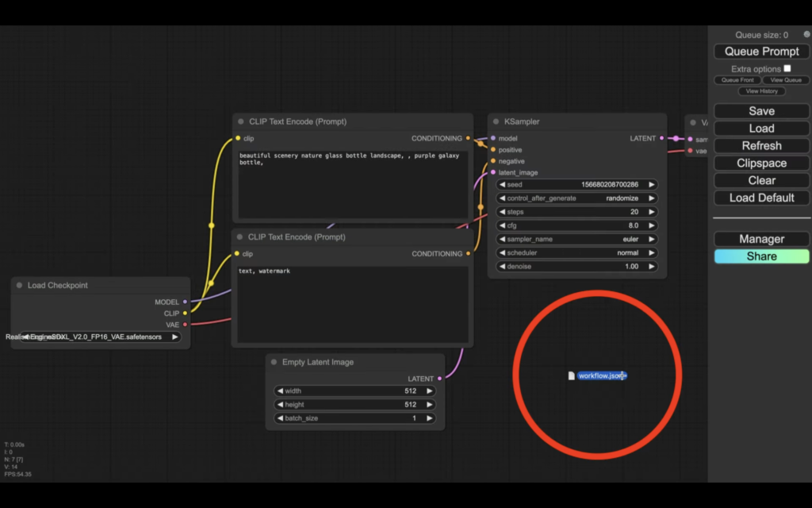Collapse the KSampler node via its dot
812x508 pixels.
(496, 121)
